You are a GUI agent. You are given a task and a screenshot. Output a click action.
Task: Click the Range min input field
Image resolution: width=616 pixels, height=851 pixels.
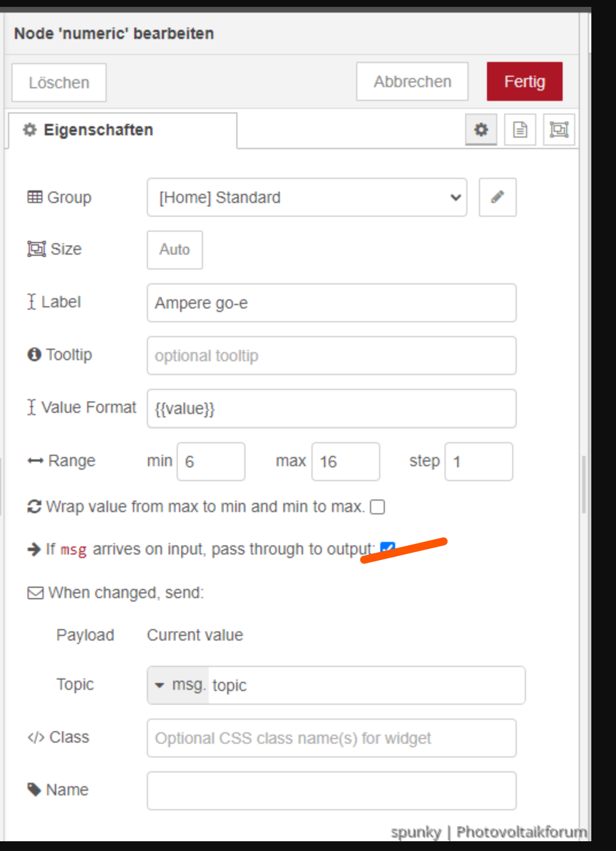pyautogui.click(x=210, y=462)
